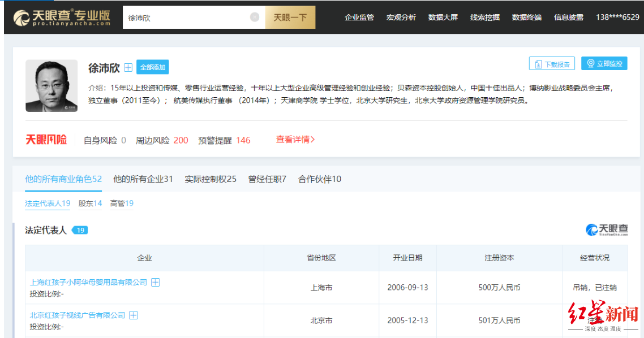Image resolution: width=644 pixels, height=338 pixels.
Task: Open account menu 138****6529
Action: pos(617,18)
